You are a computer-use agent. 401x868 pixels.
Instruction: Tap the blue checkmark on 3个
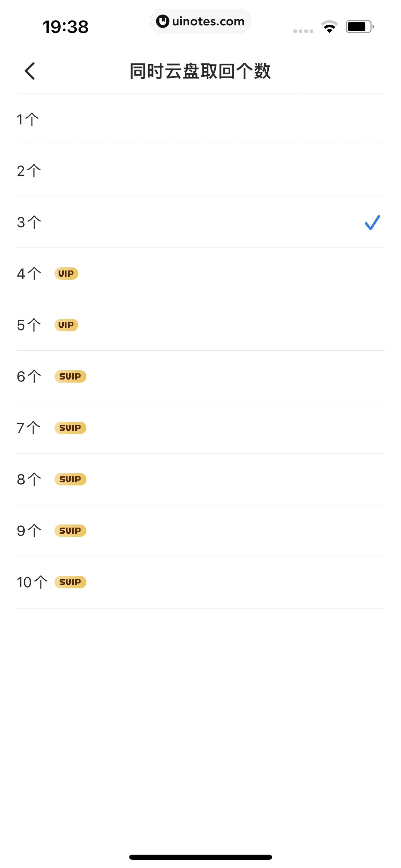click(x=372, y=222)
